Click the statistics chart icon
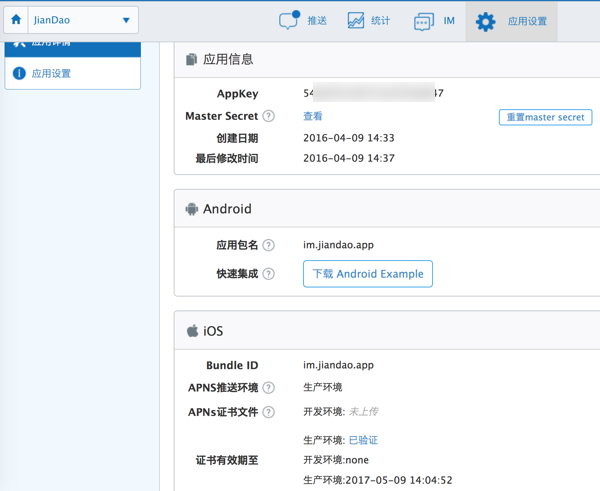The height and width of the screenshot is (491, 600). [x=355, y=20]
